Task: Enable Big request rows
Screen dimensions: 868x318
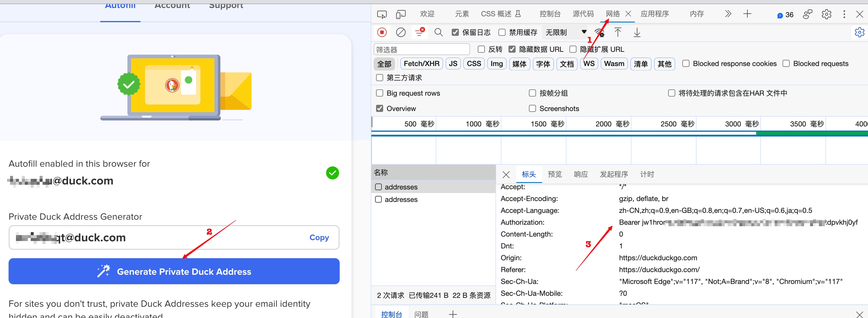Action: [379, 93]
